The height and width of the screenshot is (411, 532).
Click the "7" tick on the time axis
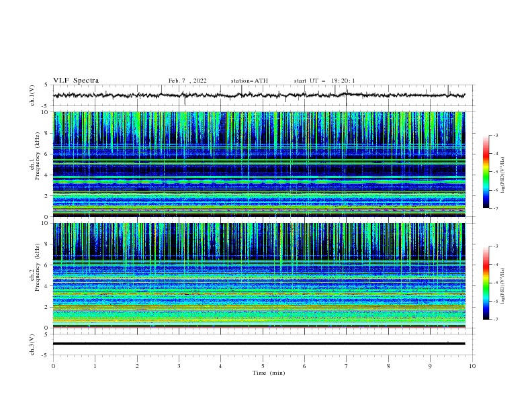347,366
